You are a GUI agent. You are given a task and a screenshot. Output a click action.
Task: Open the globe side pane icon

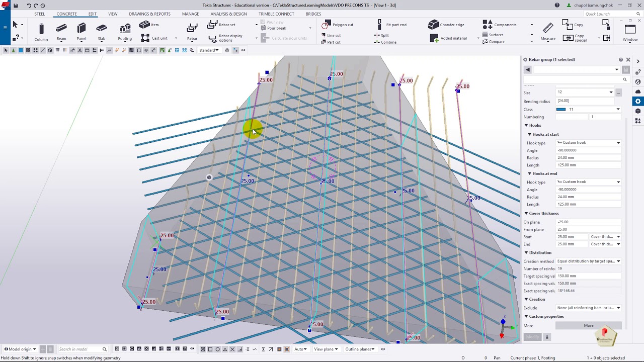[638, 81]
